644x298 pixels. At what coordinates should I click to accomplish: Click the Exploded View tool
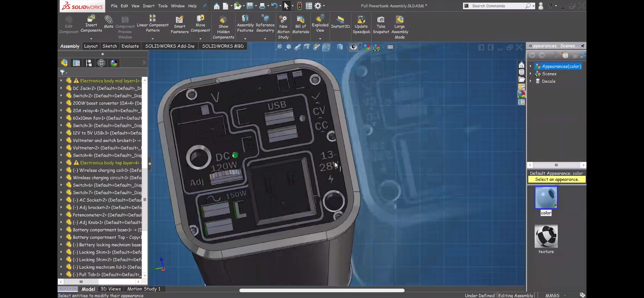click(x=320, y=23)
